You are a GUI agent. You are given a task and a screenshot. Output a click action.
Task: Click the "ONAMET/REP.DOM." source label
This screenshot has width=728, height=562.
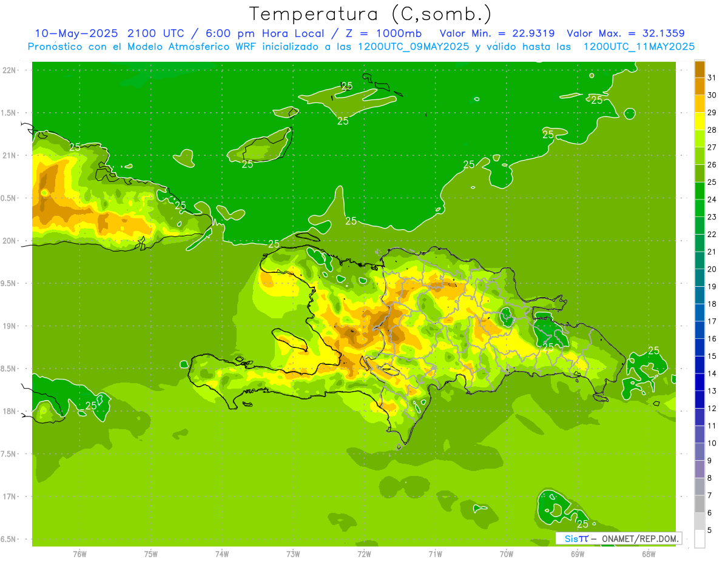pyautogui.click(x=639, y=538)
